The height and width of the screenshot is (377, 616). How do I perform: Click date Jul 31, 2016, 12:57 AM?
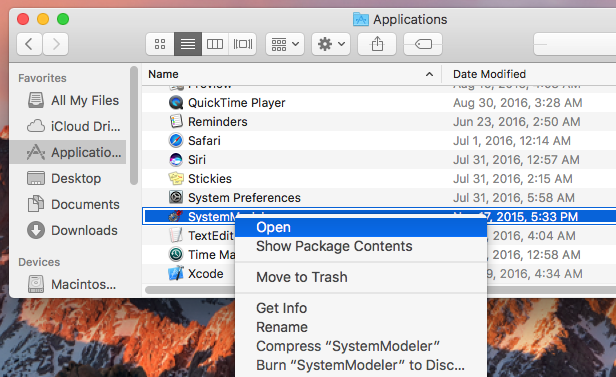pyautogui.click(x=516, y=160)
